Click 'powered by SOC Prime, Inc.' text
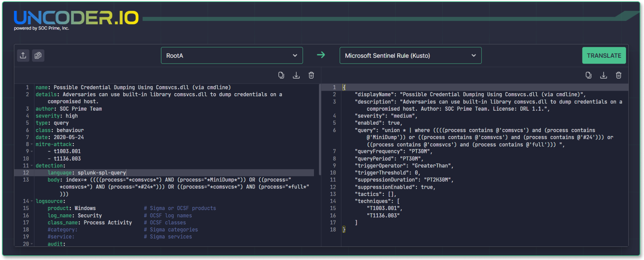The height and width of the screenshot is (260, 644). point(42,28)
